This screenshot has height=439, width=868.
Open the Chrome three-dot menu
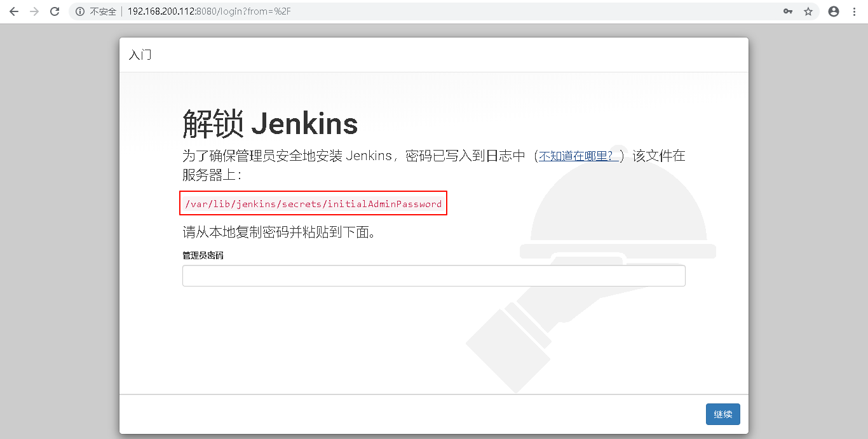tap(855, 11)
